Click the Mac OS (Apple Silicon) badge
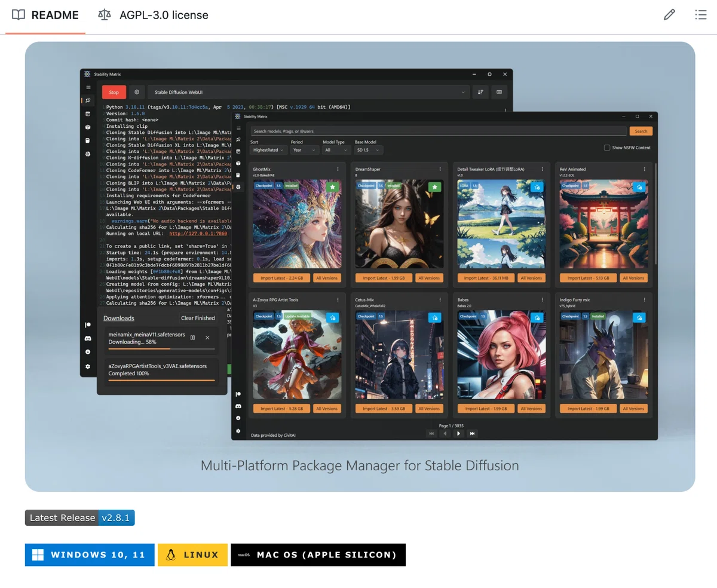717x588 pixels. coord(318,555)
